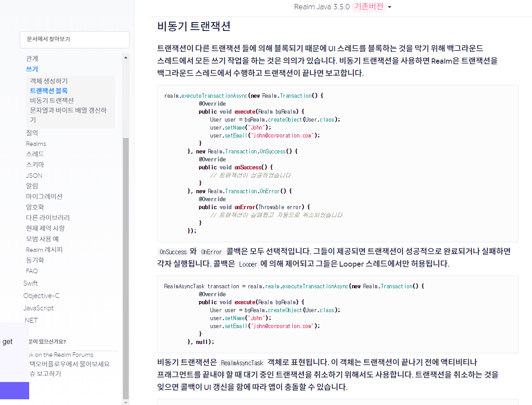Focus the 문서에서 찾아보기 search field

(x=75, y=39)
